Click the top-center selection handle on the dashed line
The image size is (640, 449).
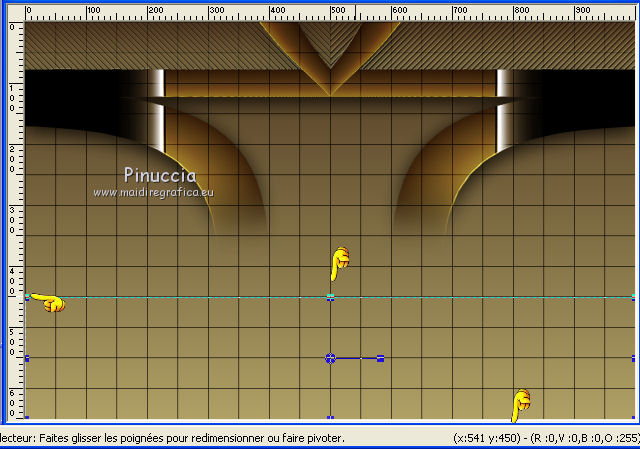(331, 298)
